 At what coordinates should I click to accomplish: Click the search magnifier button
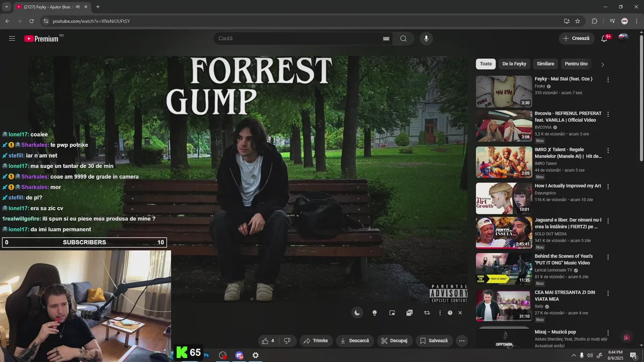coord(404,39)
